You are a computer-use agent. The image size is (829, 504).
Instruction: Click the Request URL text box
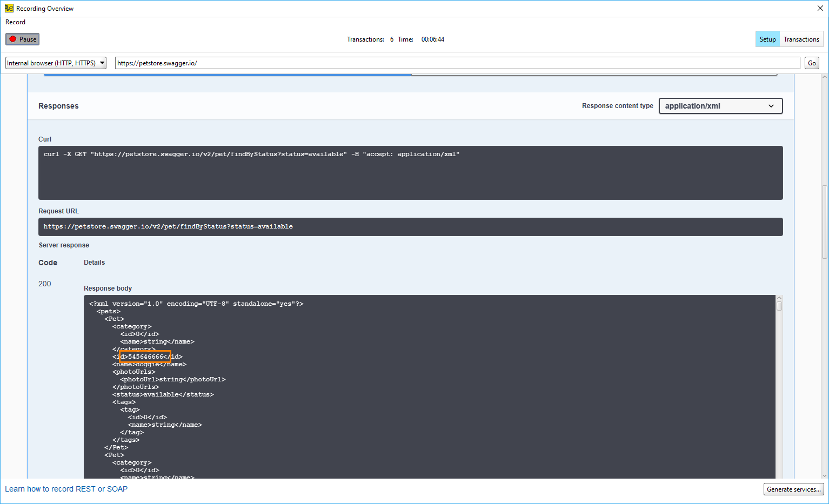point(410,227)
